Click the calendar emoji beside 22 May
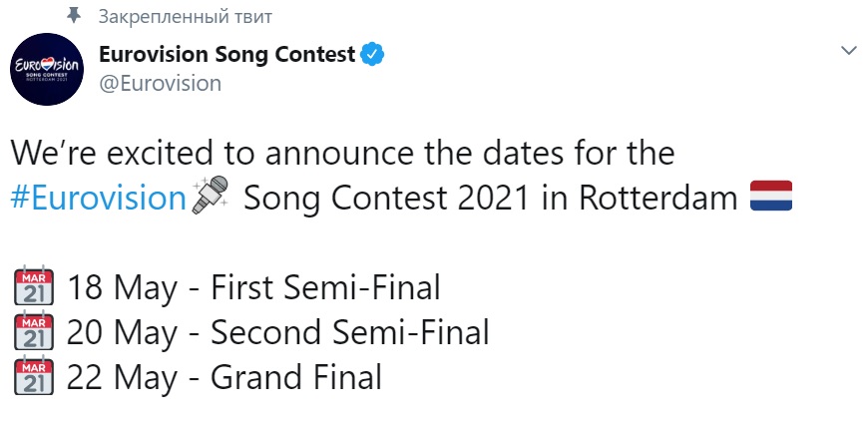This screenshot has width=868, height=430. pos(34,377)
